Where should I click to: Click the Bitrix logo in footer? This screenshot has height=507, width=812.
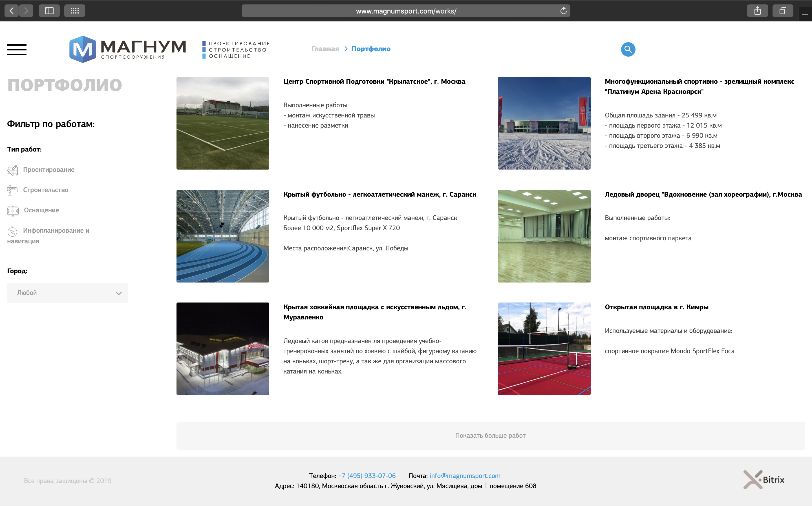click(764, 479)
